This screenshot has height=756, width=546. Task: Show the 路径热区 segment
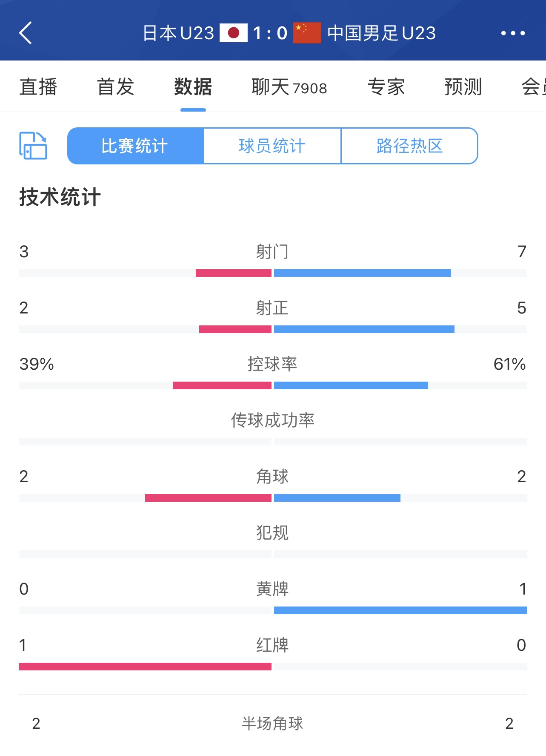(409, 146)
